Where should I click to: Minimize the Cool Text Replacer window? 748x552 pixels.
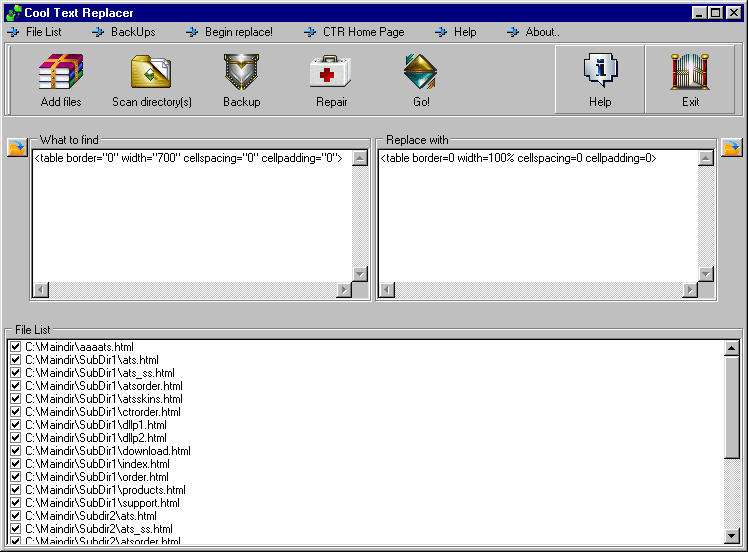pos(699,13)
